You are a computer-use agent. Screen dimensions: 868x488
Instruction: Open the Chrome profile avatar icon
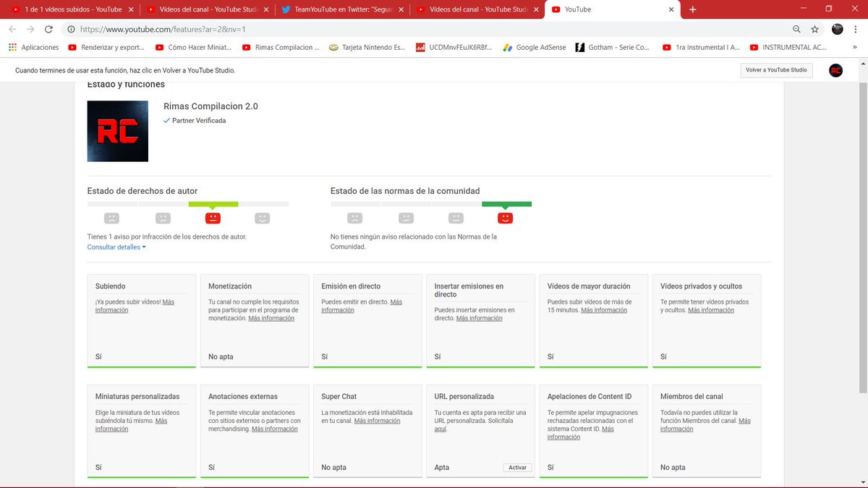(x=838, y=30)
